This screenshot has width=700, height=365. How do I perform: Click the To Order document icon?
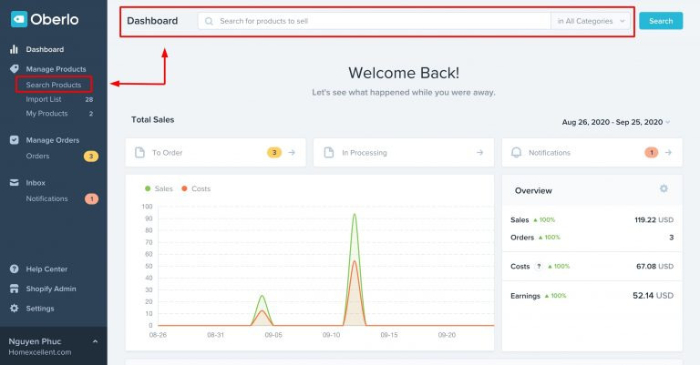140,153
